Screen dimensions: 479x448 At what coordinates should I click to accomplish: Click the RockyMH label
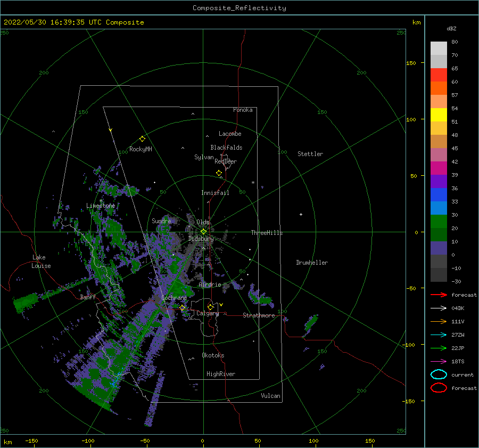pyautogui.click(x=141, y=149)
